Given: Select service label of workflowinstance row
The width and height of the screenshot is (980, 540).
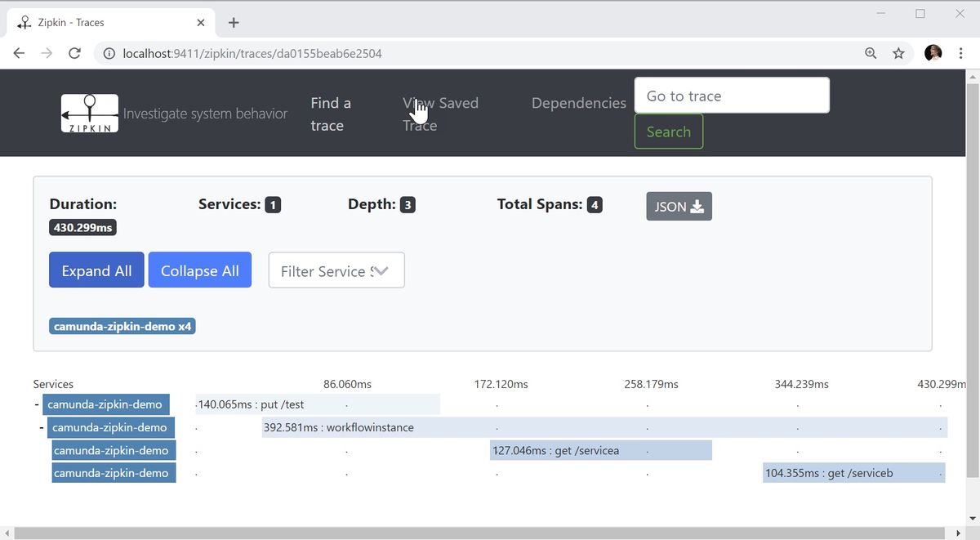Looking at the screenshot, I should [x=110, y=427].
